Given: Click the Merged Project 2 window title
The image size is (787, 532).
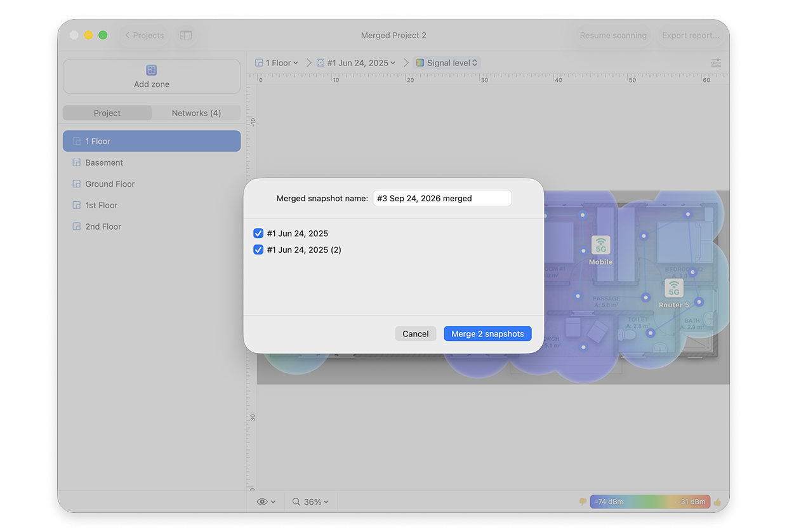Looking at the screenshot, I should click(x=393, y=36).
